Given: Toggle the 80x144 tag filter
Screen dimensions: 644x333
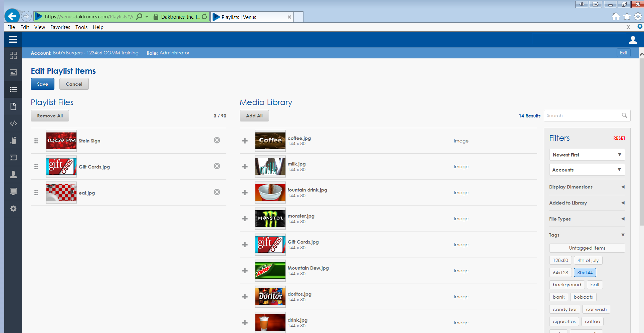Looking at the screenshot, I should [585, 273].
